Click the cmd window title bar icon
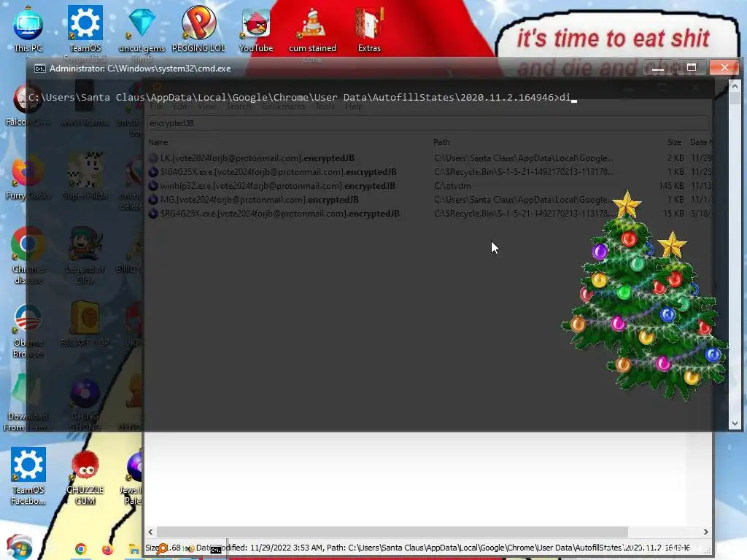The width and height of the screenshot is (747, 560). [x=39, y=69]
